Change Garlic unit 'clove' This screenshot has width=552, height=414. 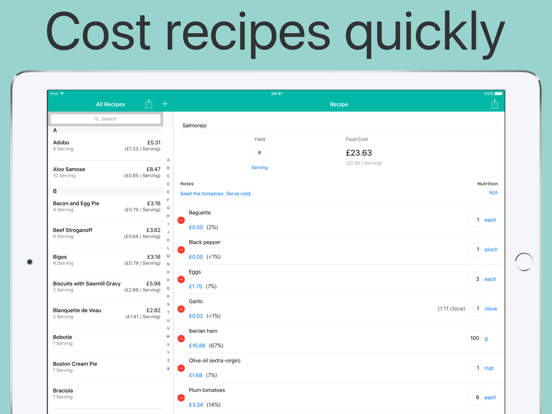[491, 309]
